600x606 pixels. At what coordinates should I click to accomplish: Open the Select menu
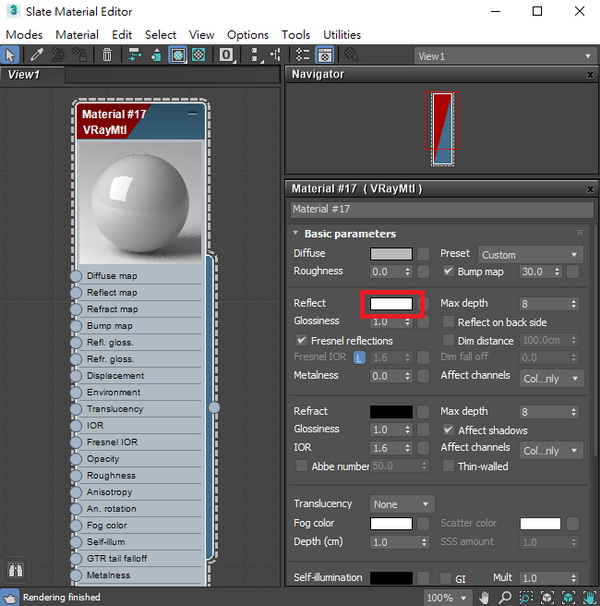click(160, 35)
